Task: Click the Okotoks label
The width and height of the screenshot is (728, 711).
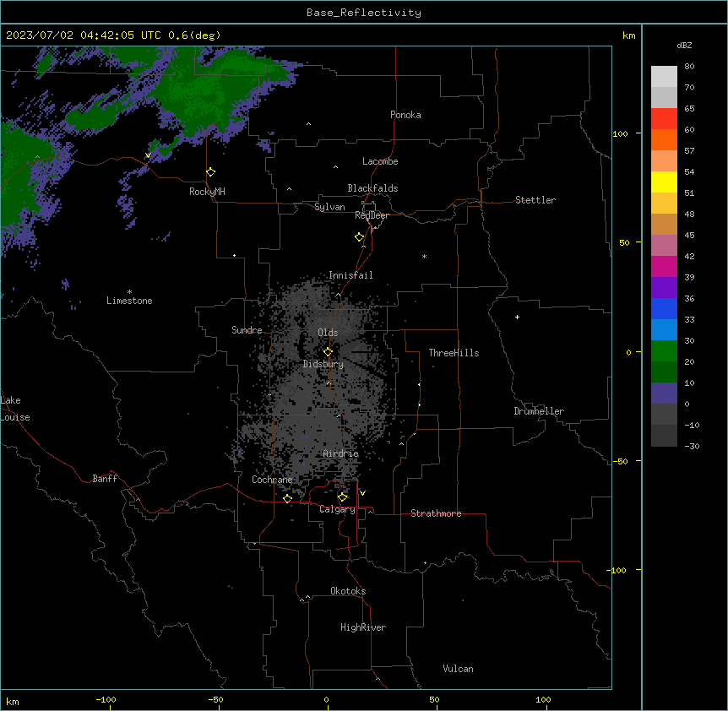Action: pyautogui.click(x=348, y=591)
